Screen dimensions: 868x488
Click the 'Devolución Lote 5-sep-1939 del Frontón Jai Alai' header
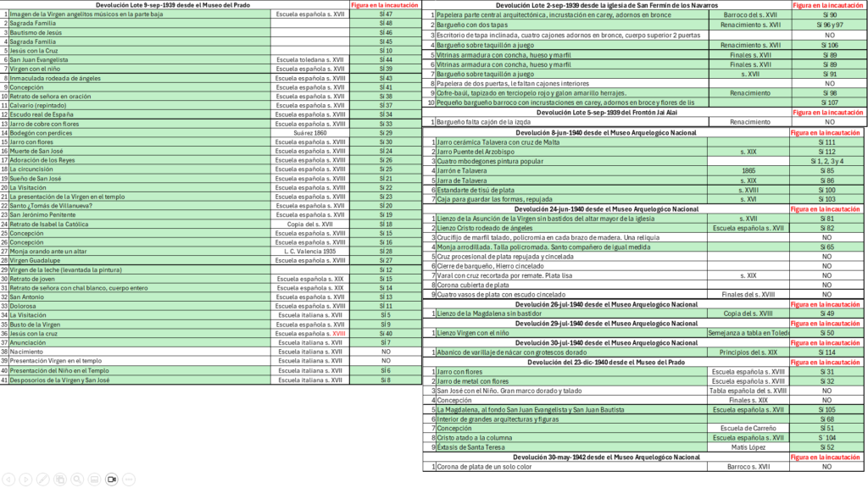point(607,113)
